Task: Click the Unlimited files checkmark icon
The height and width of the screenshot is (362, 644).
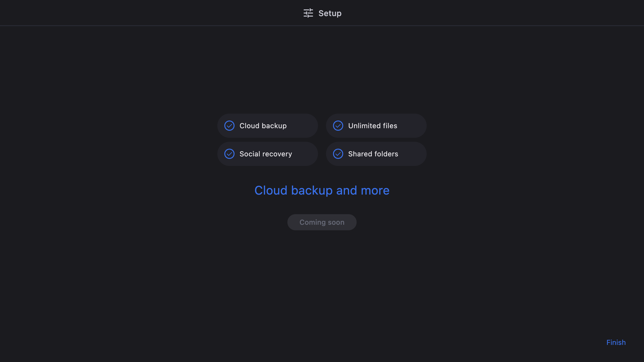Action: click(x=338, y=126)
